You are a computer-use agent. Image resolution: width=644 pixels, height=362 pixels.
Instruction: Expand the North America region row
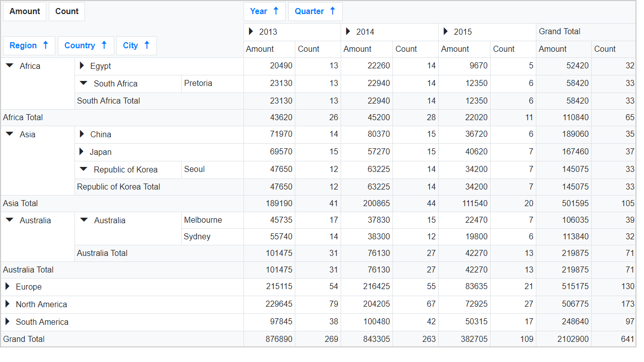[8, 304]
